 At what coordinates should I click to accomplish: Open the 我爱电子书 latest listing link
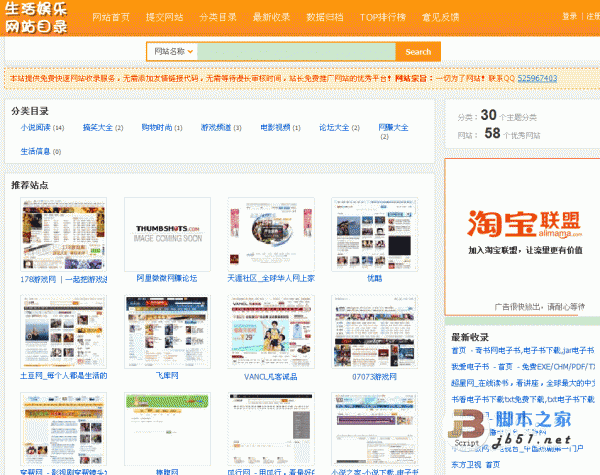523,367
